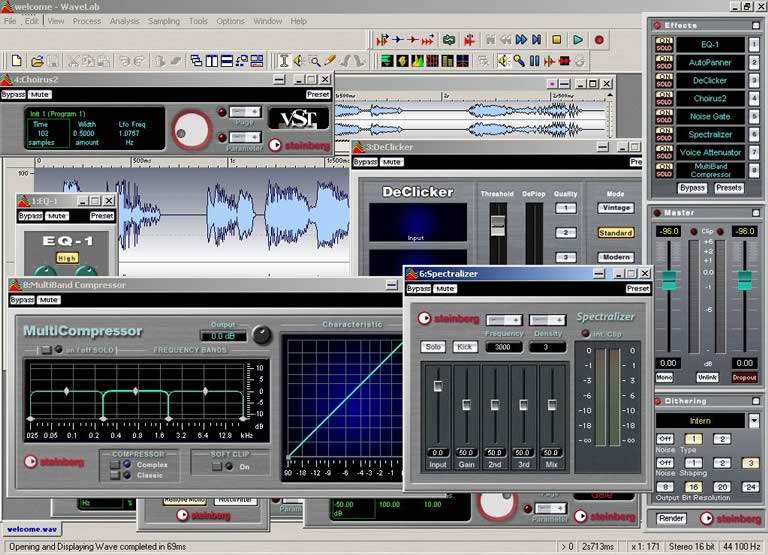Image resolution: width=768 pixels, height=555 pixels.
Task: Open the green level meter analysis icon
Action: (x=387, y=61)
